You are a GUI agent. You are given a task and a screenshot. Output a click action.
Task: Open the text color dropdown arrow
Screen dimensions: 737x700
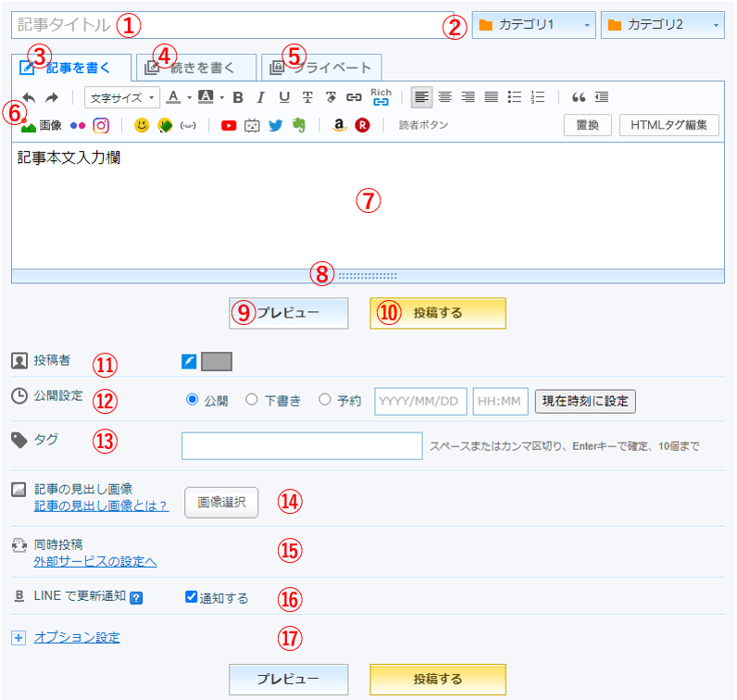click(x=190, y=98)
